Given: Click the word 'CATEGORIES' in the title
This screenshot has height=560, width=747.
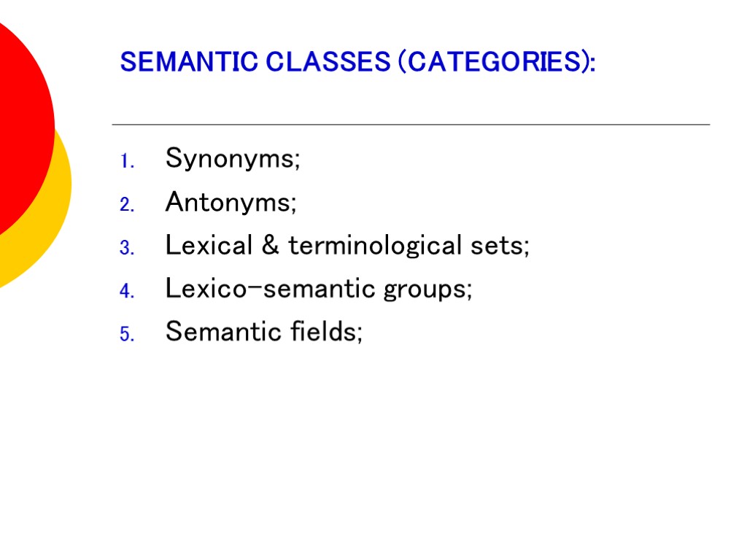Looking at the screenshot, I should click(490, 63).
